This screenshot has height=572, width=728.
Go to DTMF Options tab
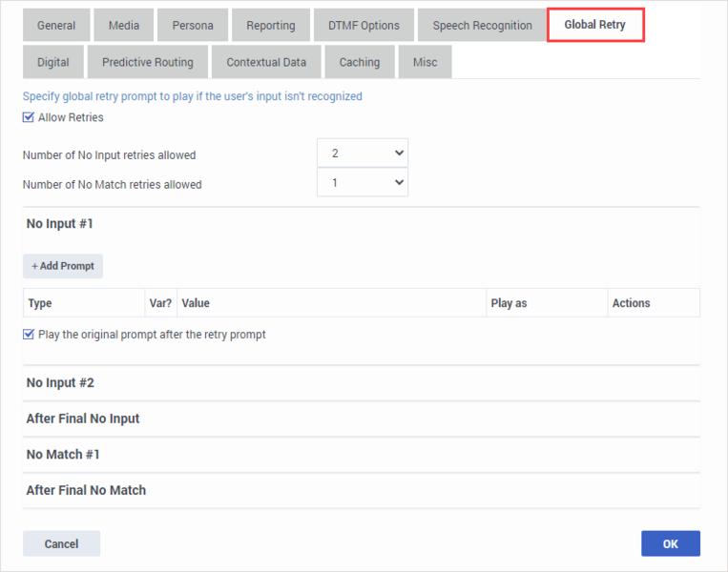coord(364,25)
